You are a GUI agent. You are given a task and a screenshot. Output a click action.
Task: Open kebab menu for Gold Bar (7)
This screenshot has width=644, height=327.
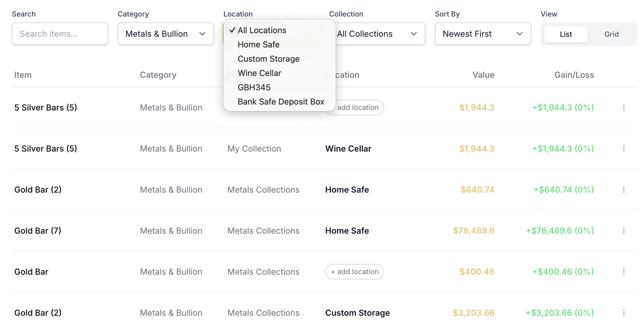coord(624,231)
